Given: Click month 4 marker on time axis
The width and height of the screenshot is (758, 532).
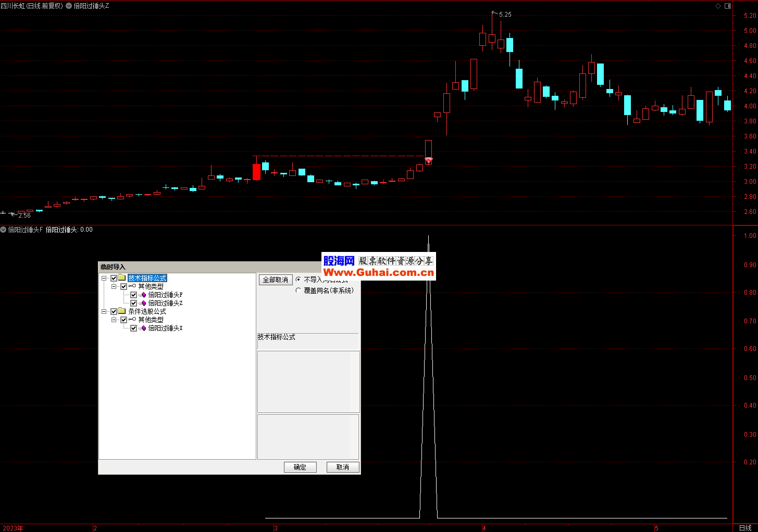Looking at the screenshot, I should coord(484,528).
